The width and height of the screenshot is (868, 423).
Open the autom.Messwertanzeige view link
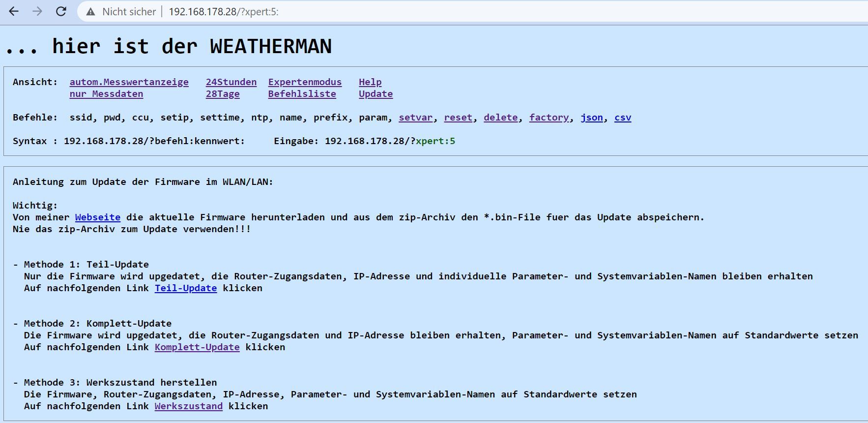click(129, 82)
